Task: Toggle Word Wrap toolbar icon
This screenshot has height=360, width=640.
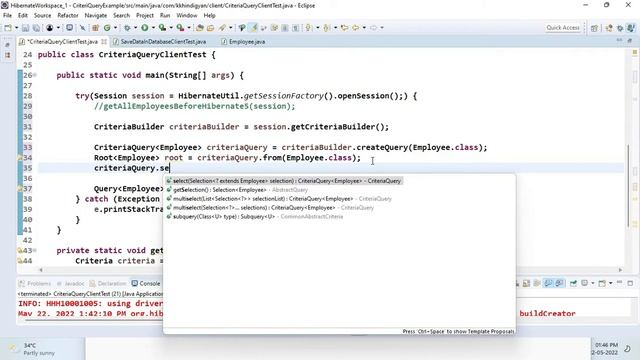Action: coord(263,28)
